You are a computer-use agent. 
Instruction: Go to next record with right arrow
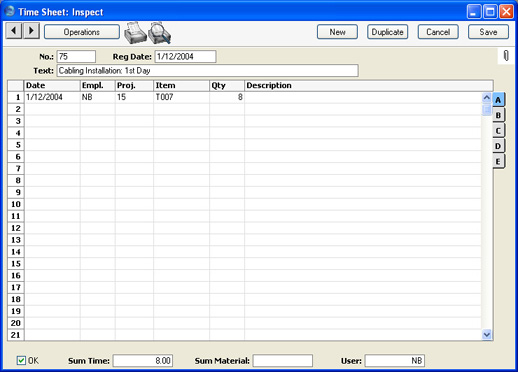pos(31,31)
